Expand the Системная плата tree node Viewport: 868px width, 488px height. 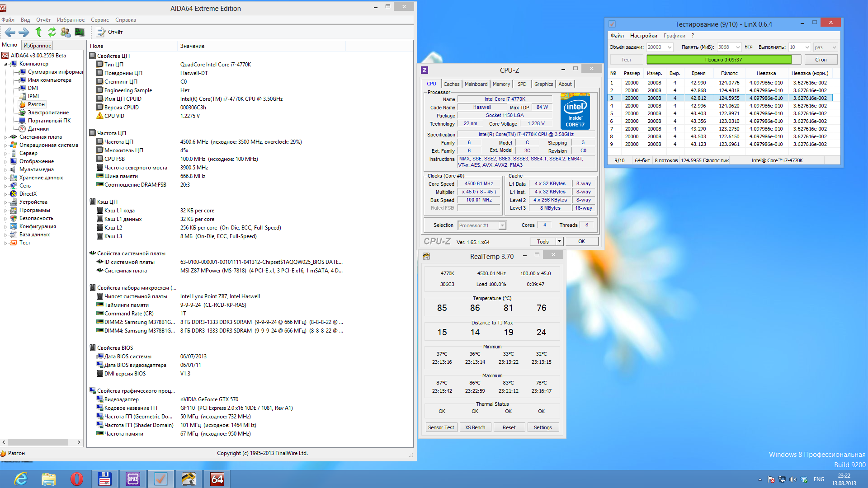pyautogui.click(x=6, y=137)
